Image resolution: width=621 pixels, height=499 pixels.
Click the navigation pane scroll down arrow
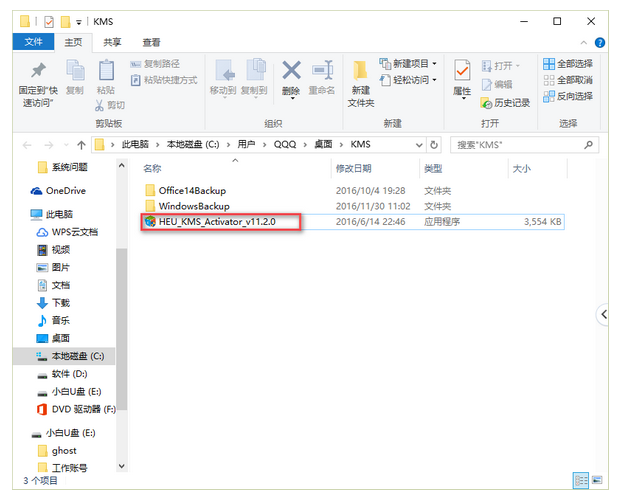[x=122, y=466]
